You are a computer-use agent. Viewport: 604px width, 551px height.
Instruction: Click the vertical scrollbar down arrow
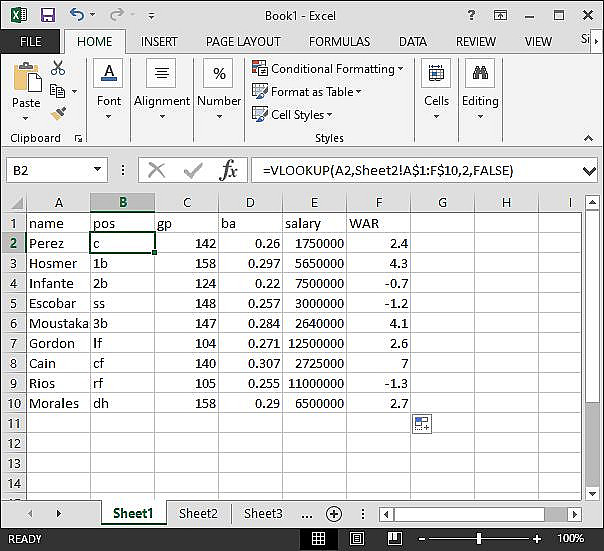click(592, 494)
